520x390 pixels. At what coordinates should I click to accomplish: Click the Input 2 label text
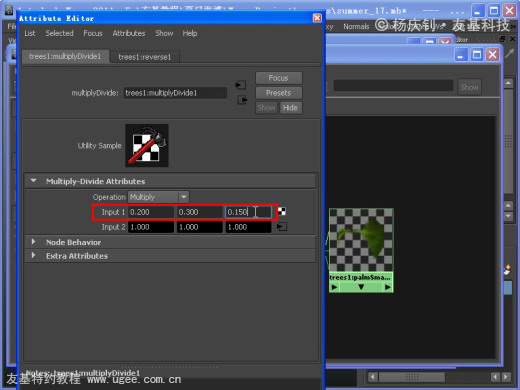(x=113, y=227)
